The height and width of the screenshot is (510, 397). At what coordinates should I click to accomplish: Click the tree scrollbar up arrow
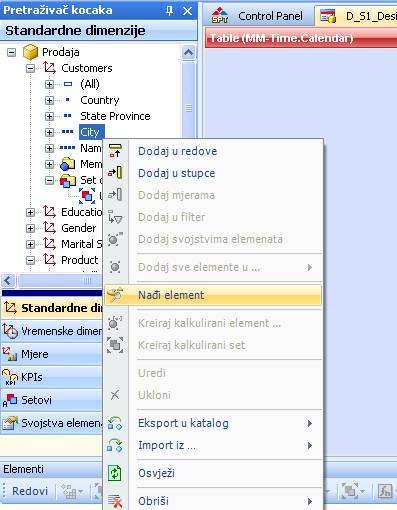(189, 52)
